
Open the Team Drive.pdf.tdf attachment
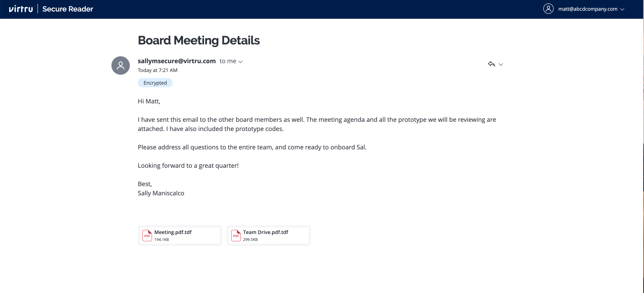point(269,235)
